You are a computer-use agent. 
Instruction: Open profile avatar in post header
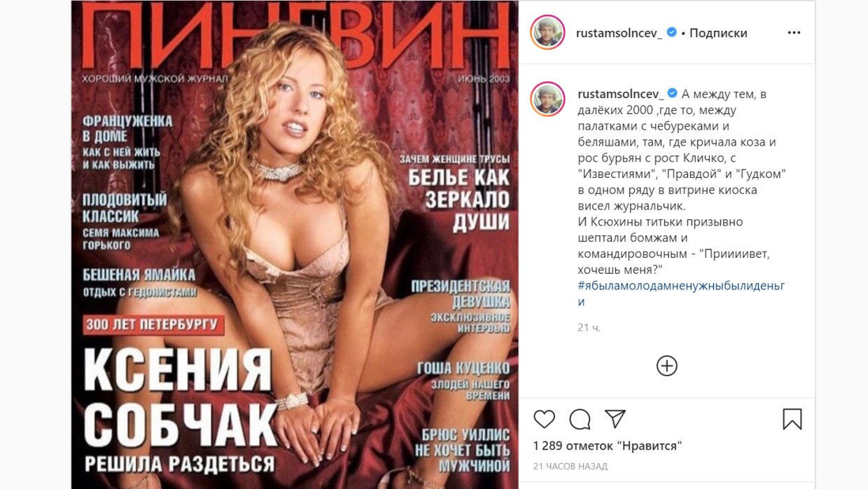point(547,32)
